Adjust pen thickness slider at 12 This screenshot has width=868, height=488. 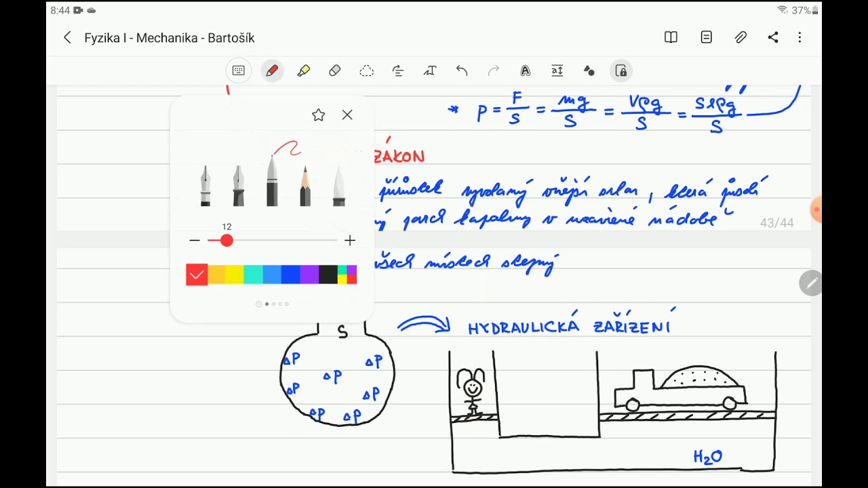(x=226, y=241)
